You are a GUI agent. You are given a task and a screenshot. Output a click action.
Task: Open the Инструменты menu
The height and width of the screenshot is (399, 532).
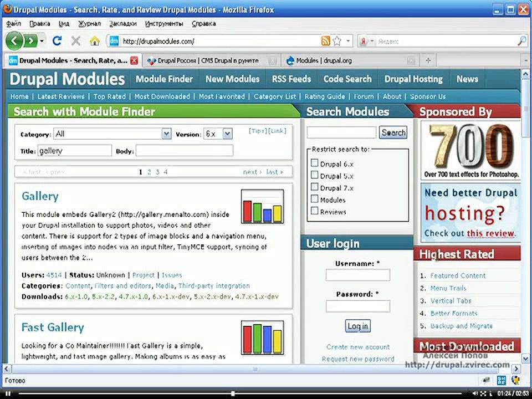click(164, 23)
